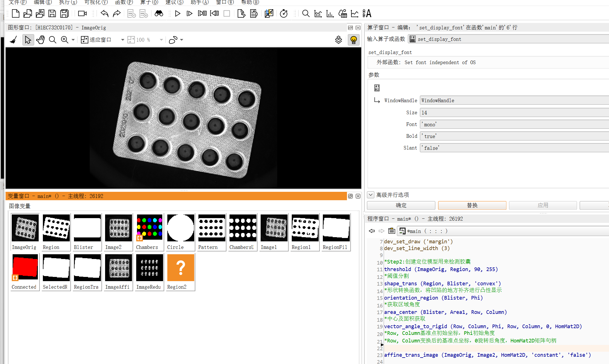Select the magnifier tool in graphics window
This screenshot has width=609, height=364.
click(x=52, y=40)
